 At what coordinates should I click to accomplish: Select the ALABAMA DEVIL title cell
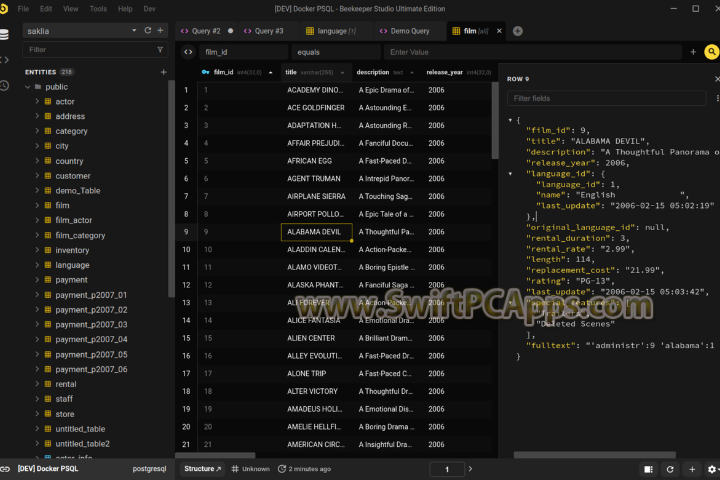(317, 232)
